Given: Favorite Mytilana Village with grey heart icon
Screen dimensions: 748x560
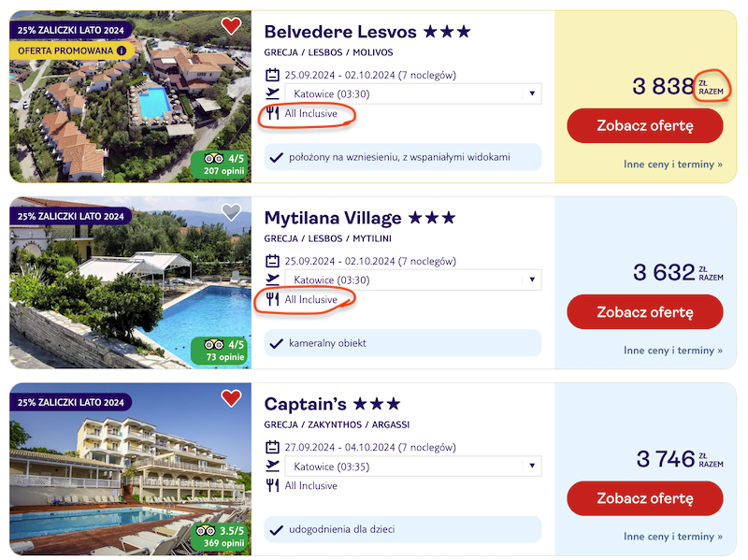Looking at the screenshot, I should click(x=231, y=212).
